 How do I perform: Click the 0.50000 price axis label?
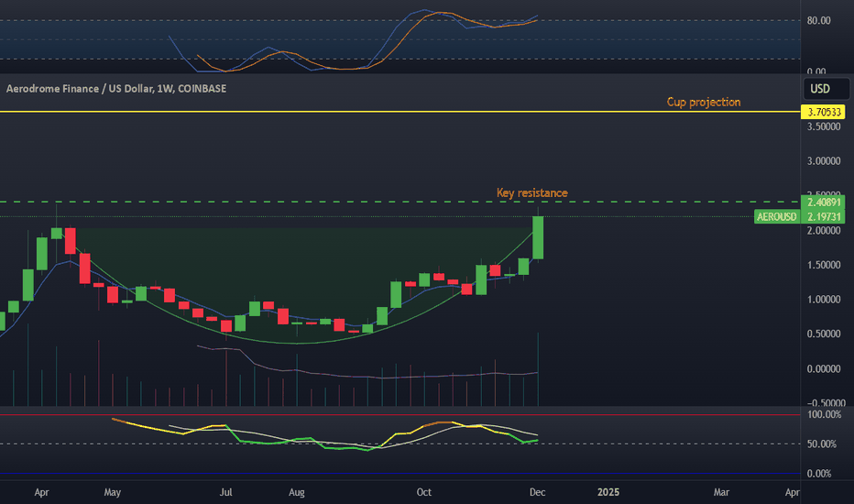coord(824,334)
